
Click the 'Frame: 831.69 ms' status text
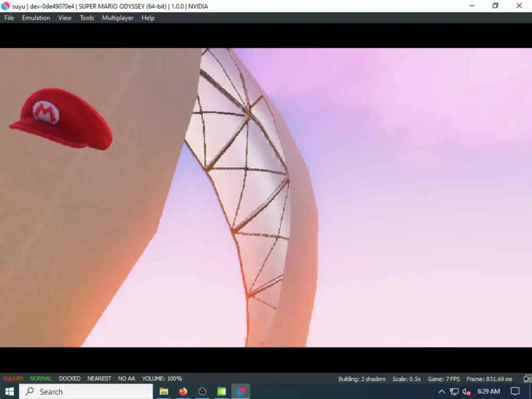coord(489,379)
